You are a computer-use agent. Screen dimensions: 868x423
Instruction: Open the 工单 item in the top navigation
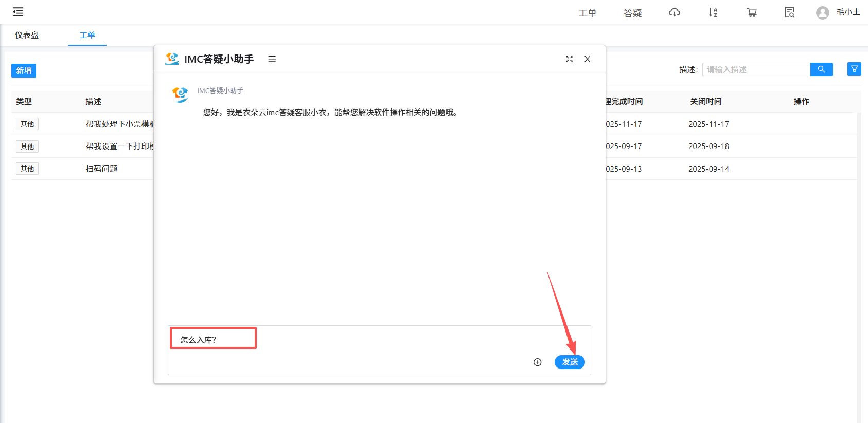588,13
